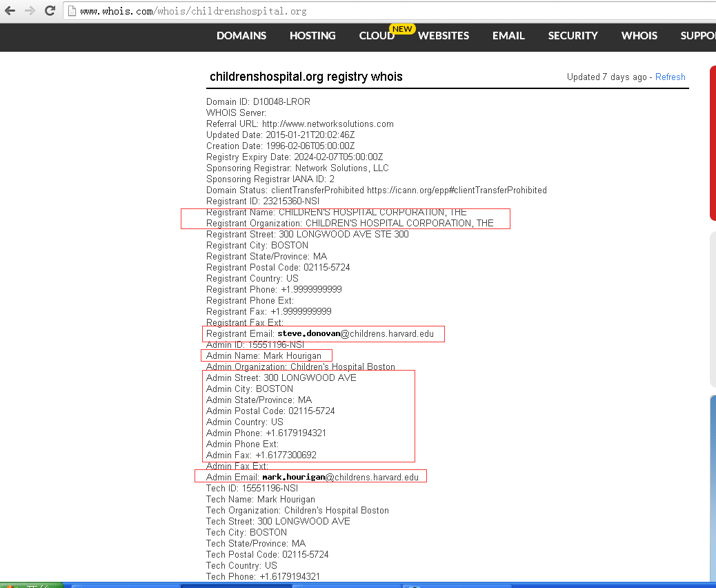Go back with the browser back arrow
The image size is (716, 588).
pos(10,10)
